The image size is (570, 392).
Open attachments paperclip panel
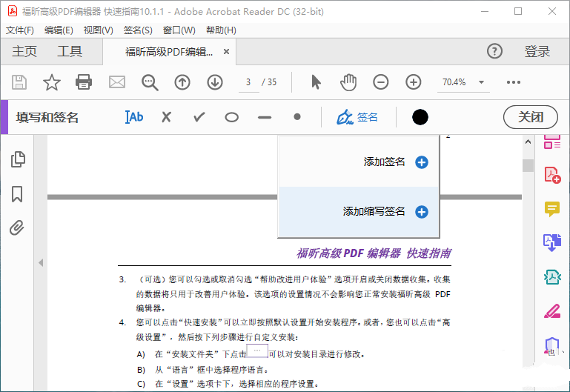(x=17, y=227)
